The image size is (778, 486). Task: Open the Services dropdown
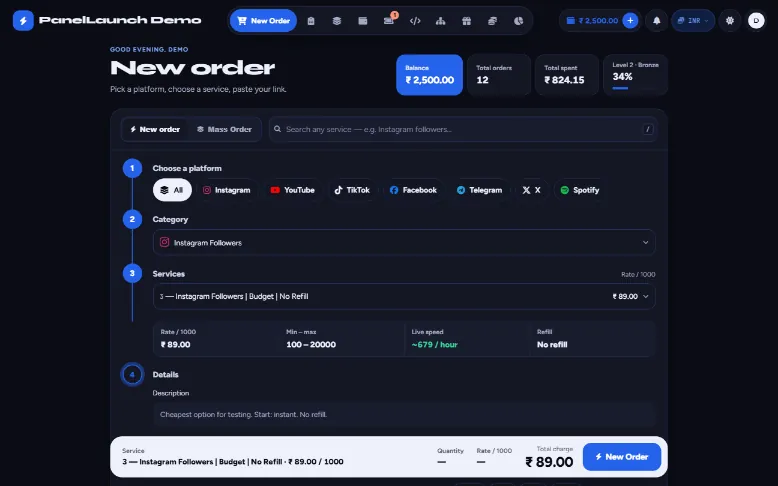pyautogui.click(x=404, y=296)
